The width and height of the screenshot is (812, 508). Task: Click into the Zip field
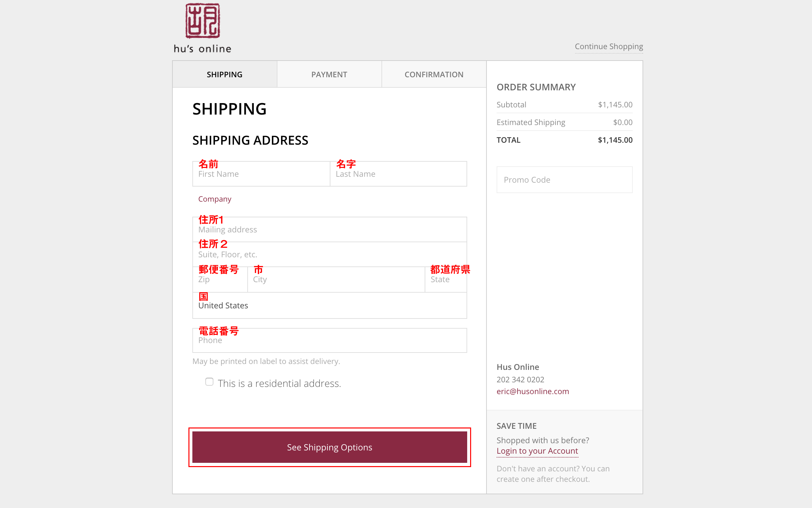[x=220, y=280]
